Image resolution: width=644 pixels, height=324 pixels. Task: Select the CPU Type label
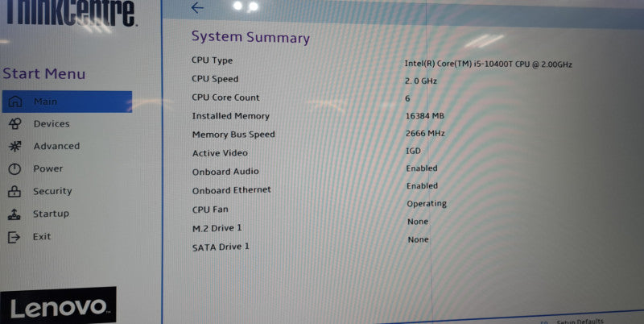pyautogui.click(x=212, y=60)
